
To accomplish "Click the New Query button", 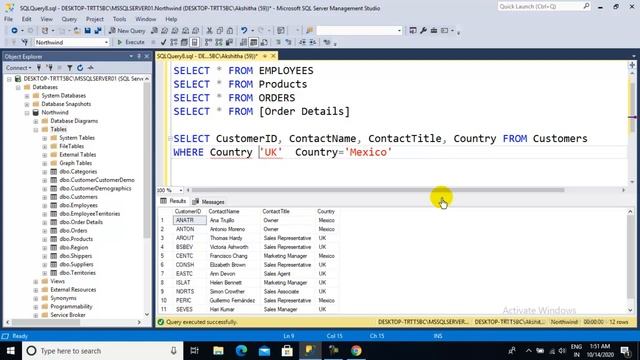I will coord(127,31).
